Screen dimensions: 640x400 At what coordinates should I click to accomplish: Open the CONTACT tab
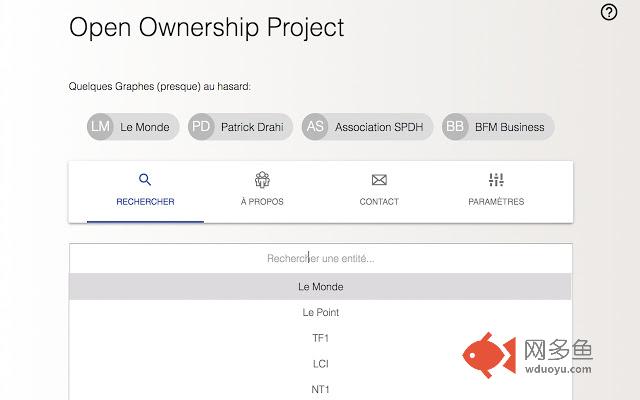tap(379, 192)
